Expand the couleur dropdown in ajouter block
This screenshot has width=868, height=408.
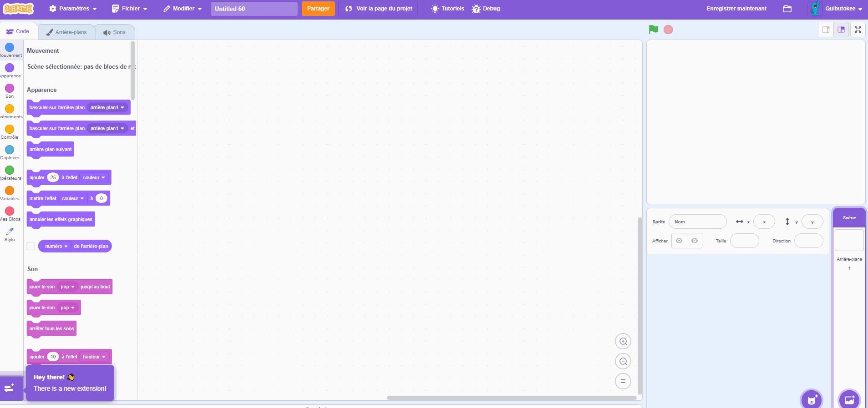click(94, 177)
